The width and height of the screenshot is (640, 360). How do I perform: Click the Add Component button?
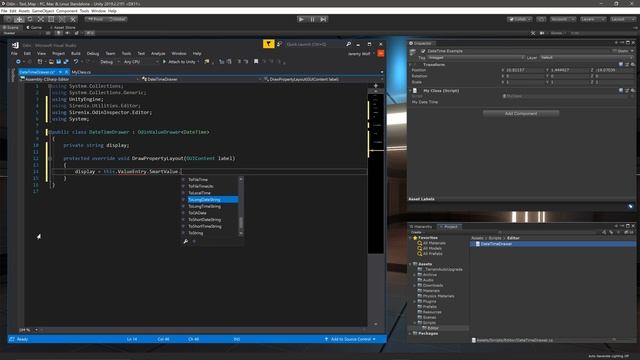click(x=521, y=113)
